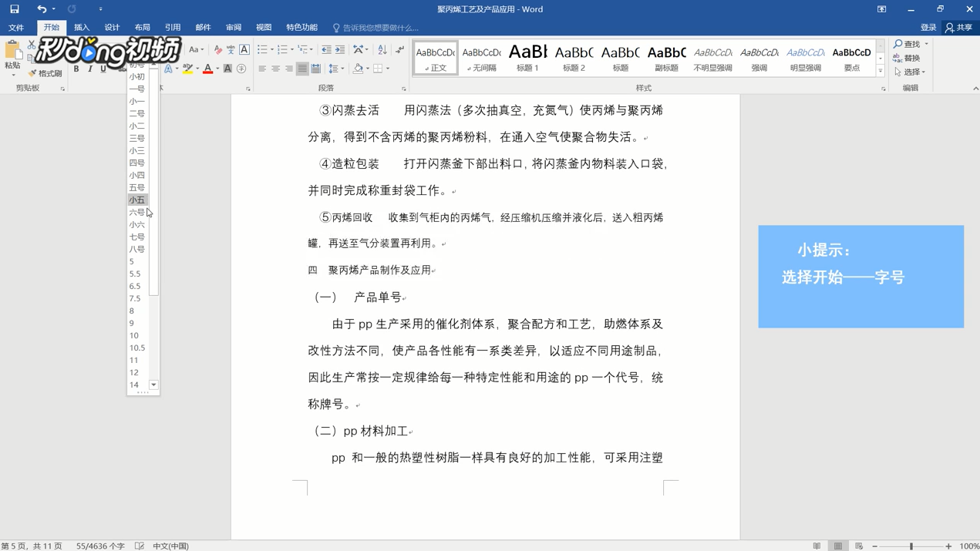The image size is (980, 551).
Task: Select the bulleted list icon
Action: pos(263,49)
